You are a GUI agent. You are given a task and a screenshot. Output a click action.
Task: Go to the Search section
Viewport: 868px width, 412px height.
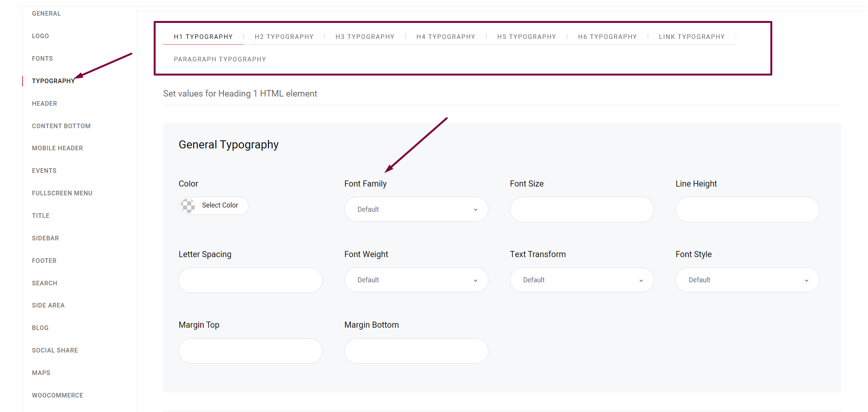tap(45, 283)
